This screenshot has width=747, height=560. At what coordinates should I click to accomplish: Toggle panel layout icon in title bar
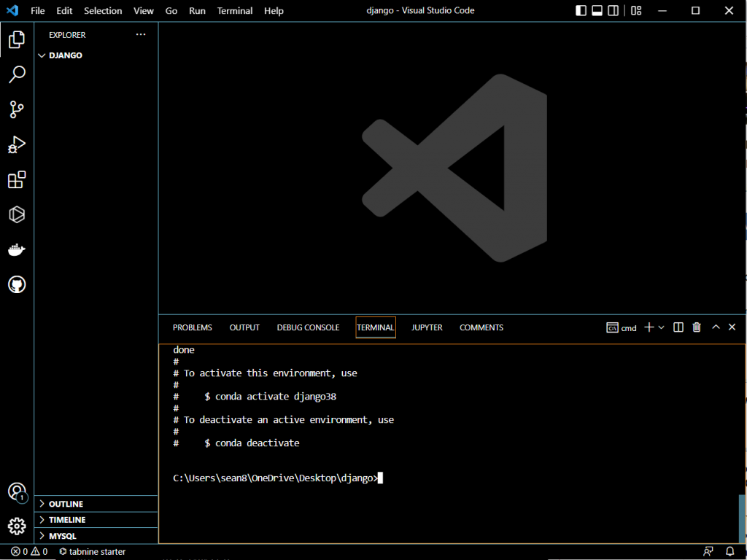pos(597,10)
